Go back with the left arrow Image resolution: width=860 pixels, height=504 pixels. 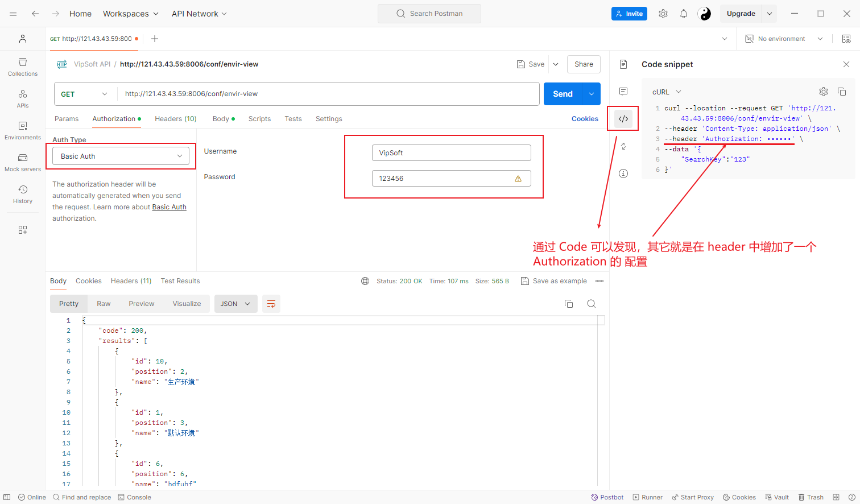[35, 14]
